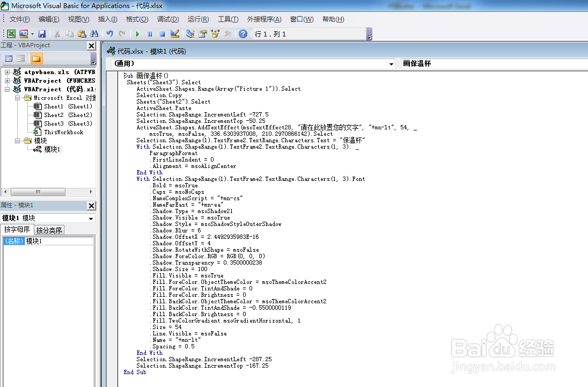Collapse the 模块 folder node
Screen dimensions: 588x387
pos(17,141)
